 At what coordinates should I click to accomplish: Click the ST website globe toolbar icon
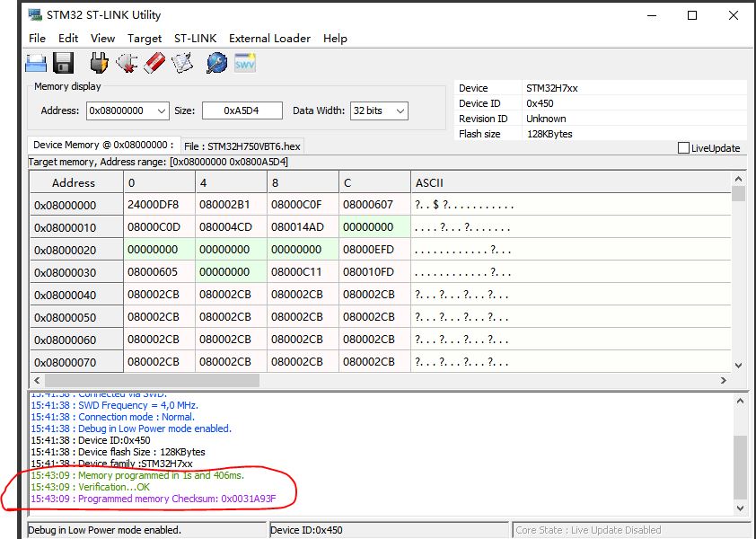pyautogui.click(x=216, y=63)
